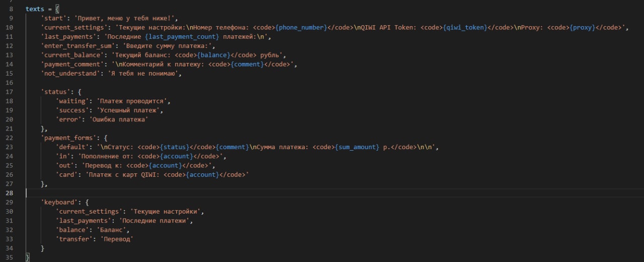Click the text 'Перевод к:'
This screenshot has width=644, height=262.
pos(104,165)
